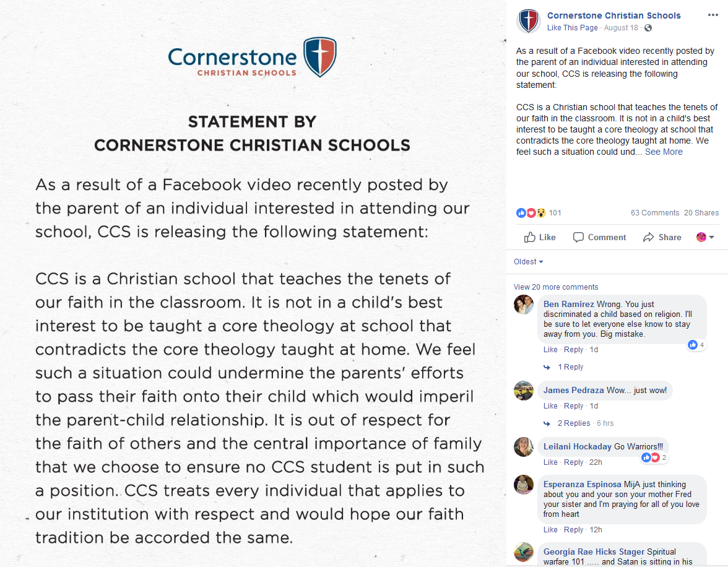Open the post options ellipsis menu
The height and width of the screenshot is (567, 728).
coord(713,15)
